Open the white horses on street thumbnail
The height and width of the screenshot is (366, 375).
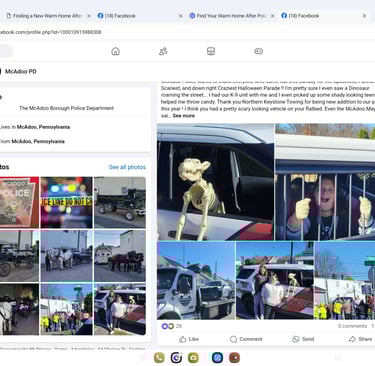(x=66, y=256)
